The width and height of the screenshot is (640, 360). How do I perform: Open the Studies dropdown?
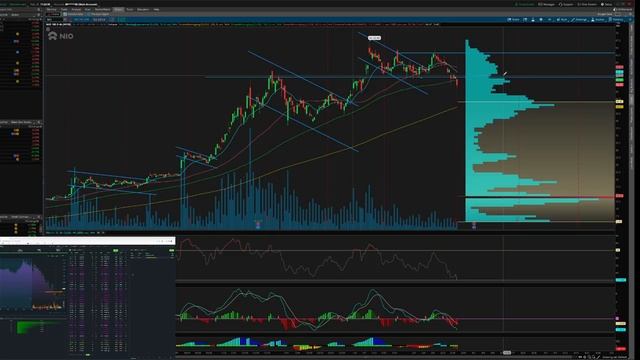pyautogui.click(x=598, y=20)
